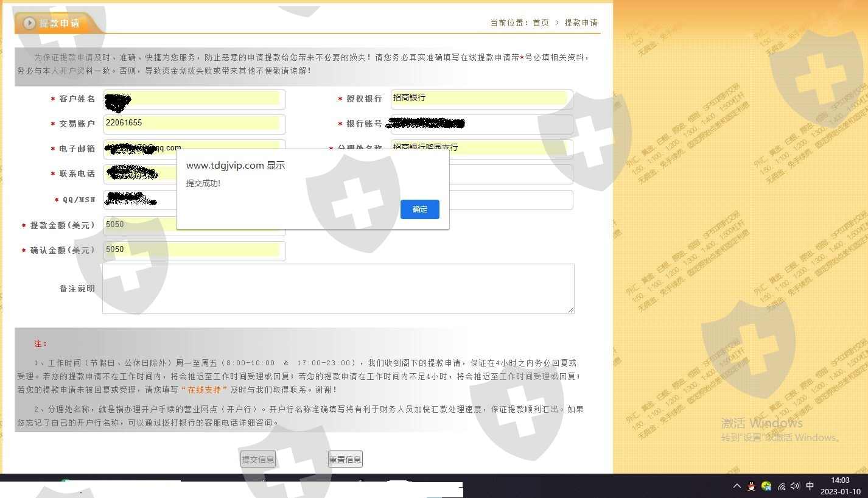Screen dimensions: 868x498
Task: Open the 在线支持 link in the notes
Action: click(x=204, y=390)
